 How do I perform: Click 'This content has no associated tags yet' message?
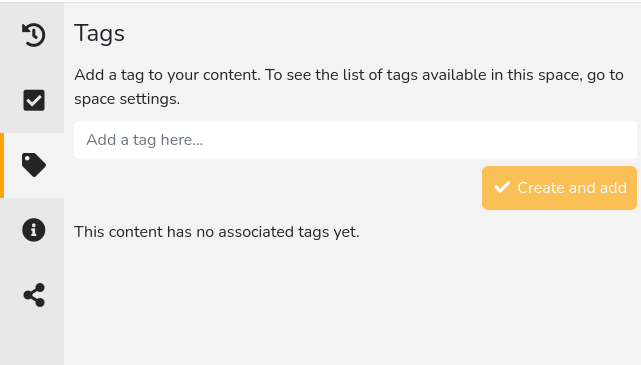click(x=217, y=232)
